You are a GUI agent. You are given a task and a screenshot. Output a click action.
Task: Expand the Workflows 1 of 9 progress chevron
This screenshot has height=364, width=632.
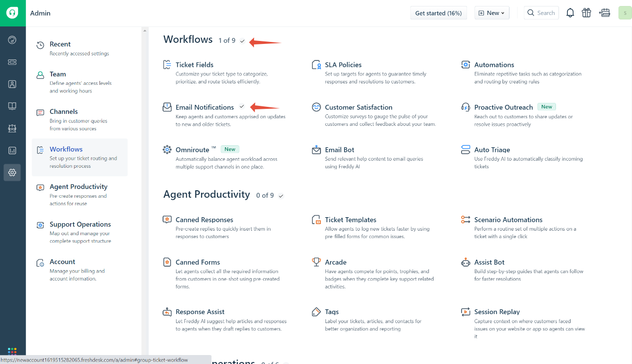(242, 41)
